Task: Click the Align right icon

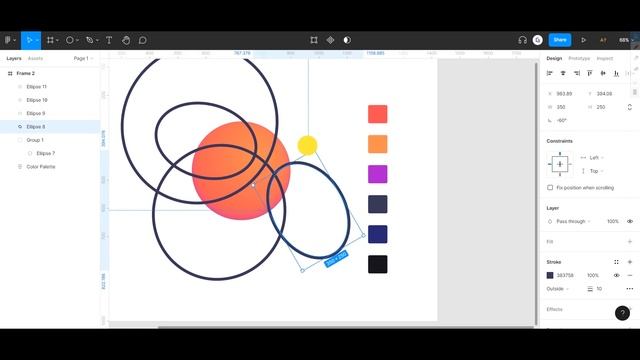Action: click(576, 73)
